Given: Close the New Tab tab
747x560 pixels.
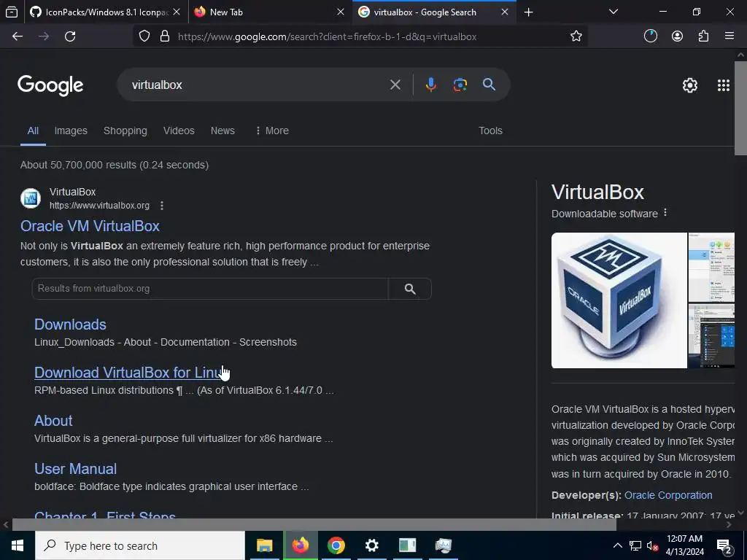Looking at the screenshot, I should [341, 12].
